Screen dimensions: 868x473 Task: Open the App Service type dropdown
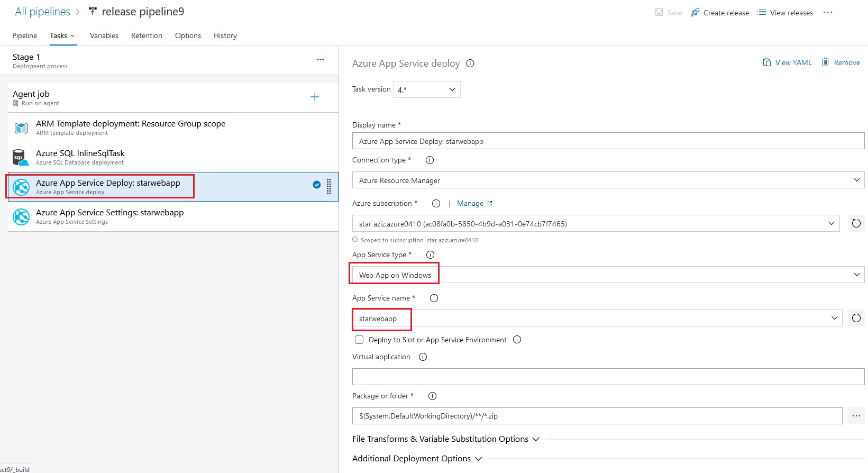tap(608, 275)
